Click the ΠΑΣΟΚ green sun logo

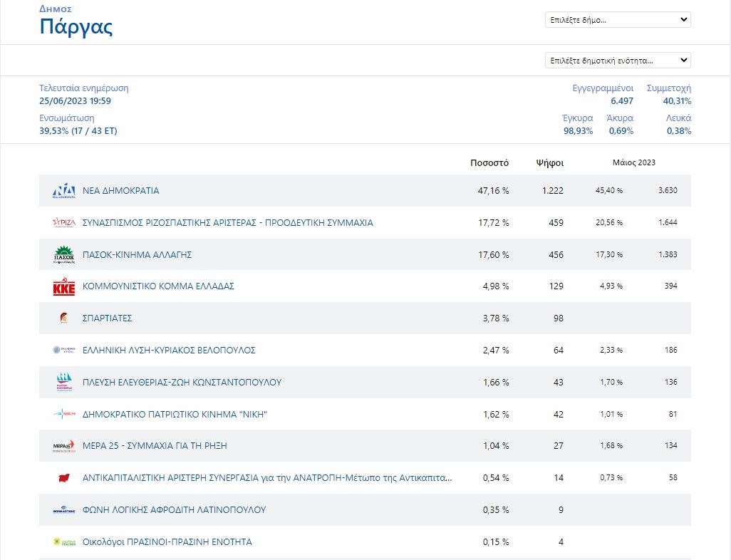click(64, 254)
